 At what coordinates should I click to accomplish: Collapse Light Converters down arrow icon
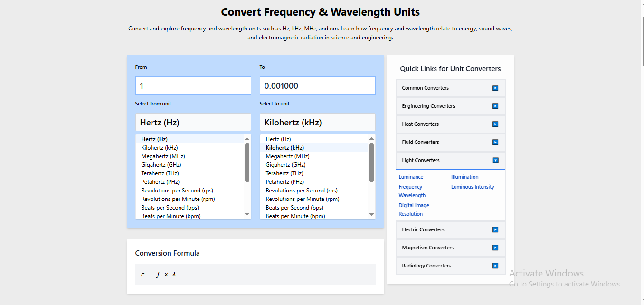(x=495, y=160)
